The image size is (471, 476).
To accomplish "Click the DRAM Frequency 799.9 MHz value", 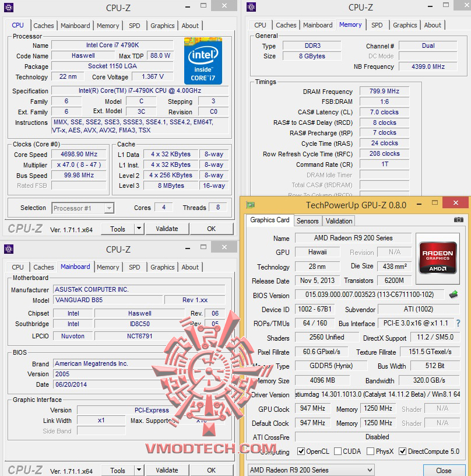I will tap(384, 91).
